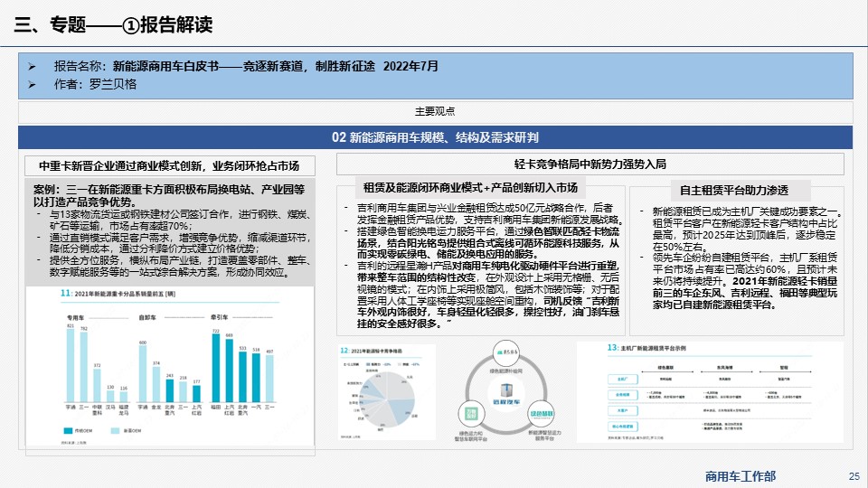
Task: Click the 新晋OEM legend swatch in chart 11
Action: pos(115,430)
